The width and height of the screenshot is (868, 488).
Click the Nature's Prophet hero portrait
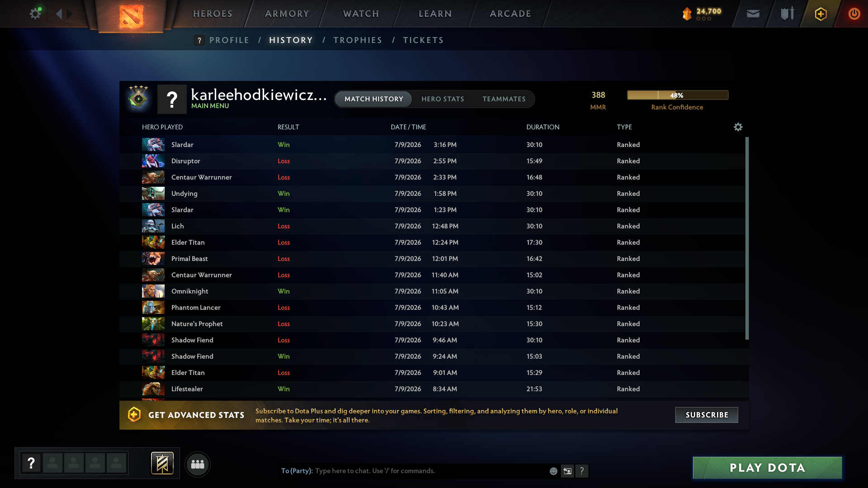point(153,324)
